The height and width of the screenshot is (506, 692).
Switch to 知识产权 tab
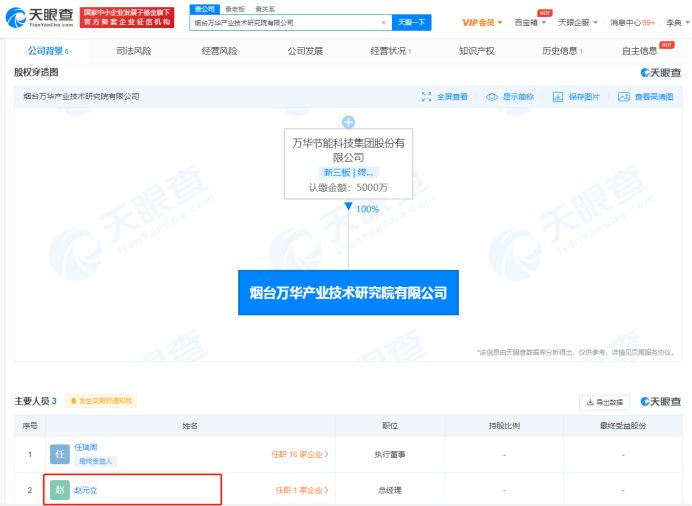(476, 51)
